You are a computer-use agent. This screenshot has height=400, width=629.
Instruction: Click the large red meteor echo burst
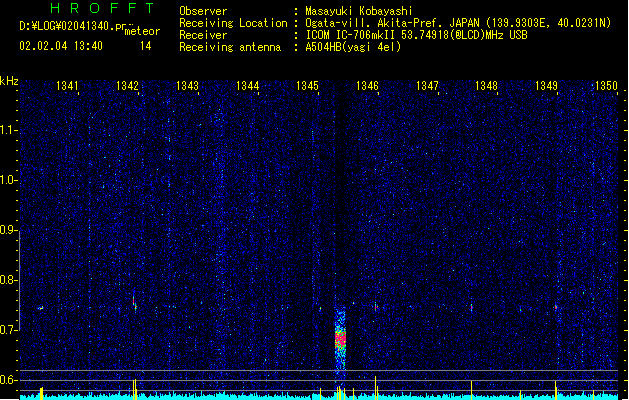click(340, 339)
